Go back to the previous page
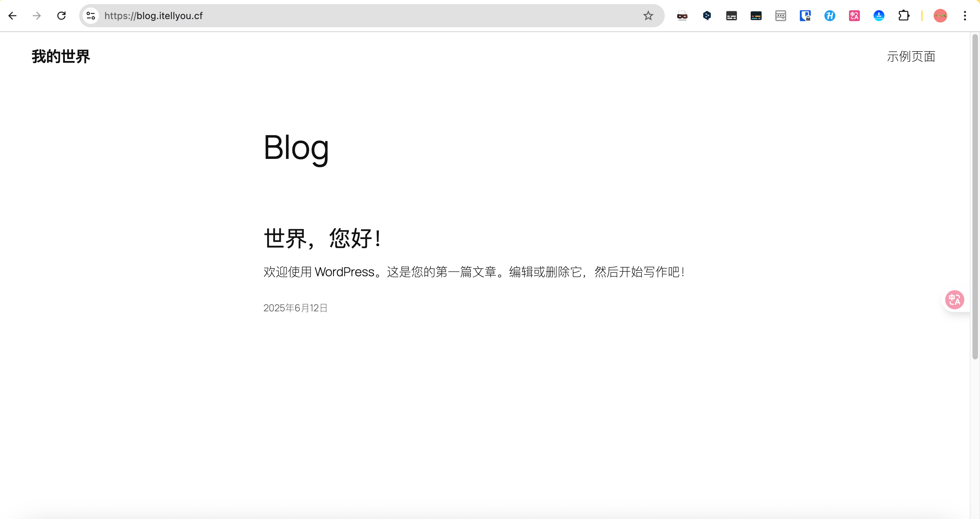 click(x=13, y=16)
